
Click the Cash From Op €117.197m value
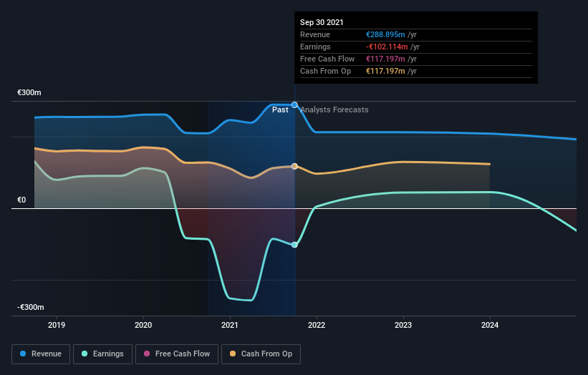click(385, 71)
